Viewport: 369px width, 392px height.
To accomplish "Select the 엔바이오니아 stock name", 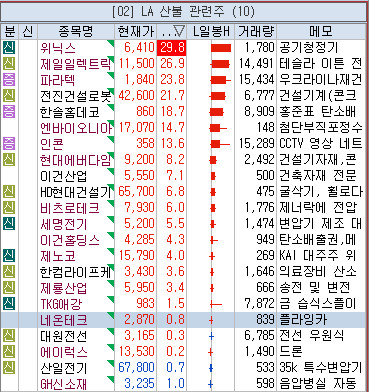I will click(76, 128).
